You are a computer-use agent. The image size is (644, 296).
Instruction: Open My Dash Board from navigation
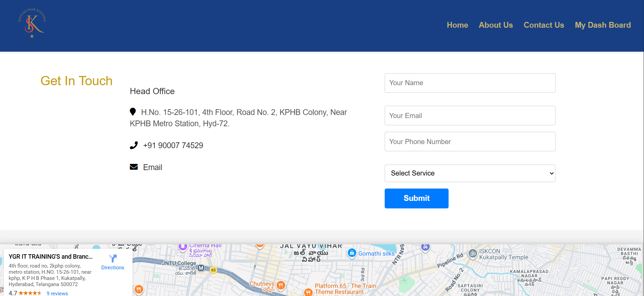(603, 25)
